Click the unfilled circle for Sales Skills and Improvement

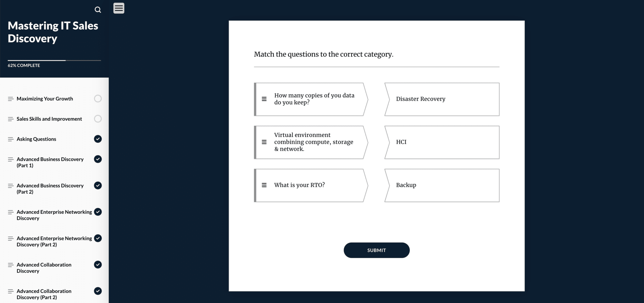pyautogui.click(x=98, y=119)
